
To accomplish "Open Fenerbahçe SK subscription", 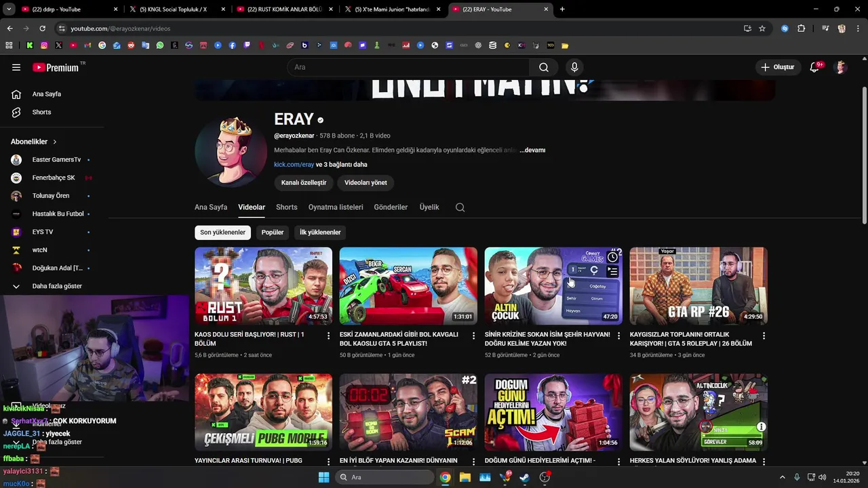I will click(x=52, y=178).
